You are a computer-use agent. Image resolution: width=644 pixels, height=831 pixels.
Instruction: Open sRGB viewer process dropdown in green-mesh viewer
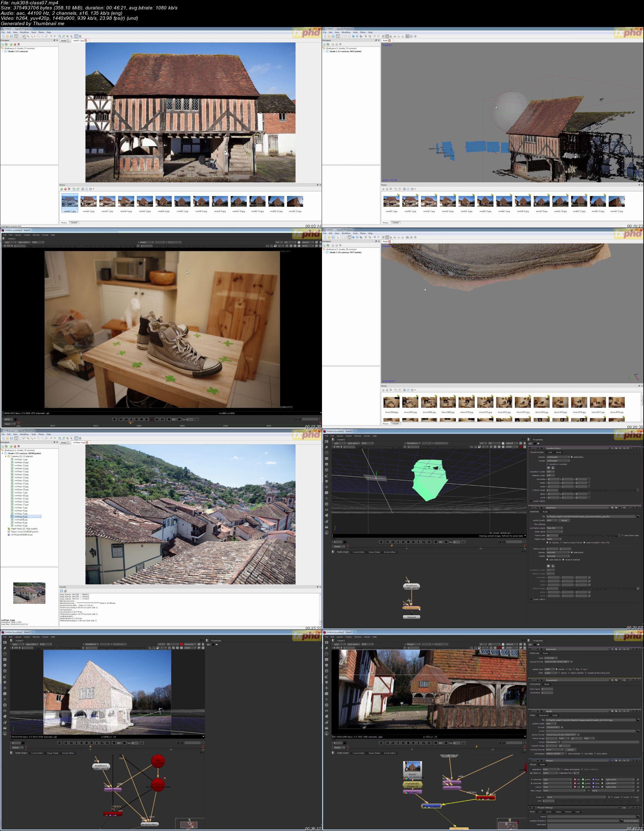tap(512, 447)
